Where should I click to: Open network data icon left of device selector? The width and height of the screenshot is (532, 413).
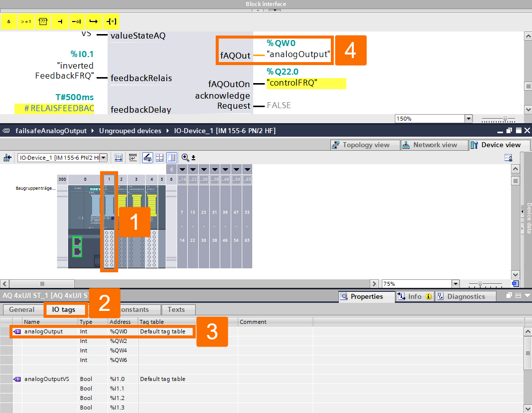pyautogui.click(x=8, y=157)
